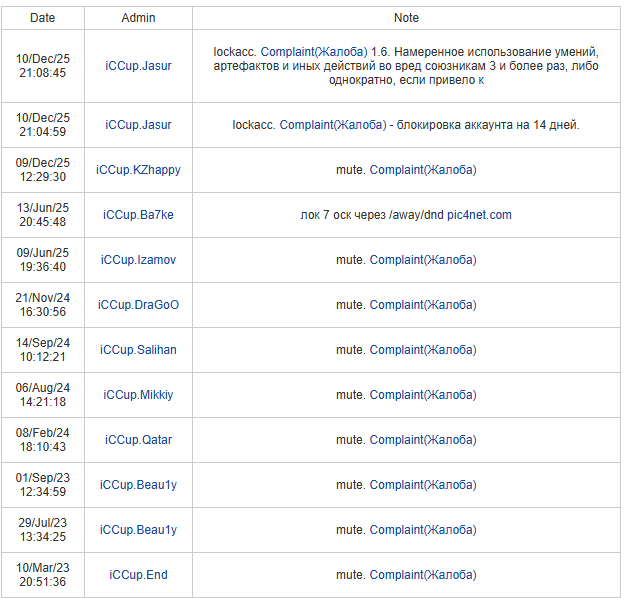Open Complaint link in 14-day account block note

click(332, 125)
